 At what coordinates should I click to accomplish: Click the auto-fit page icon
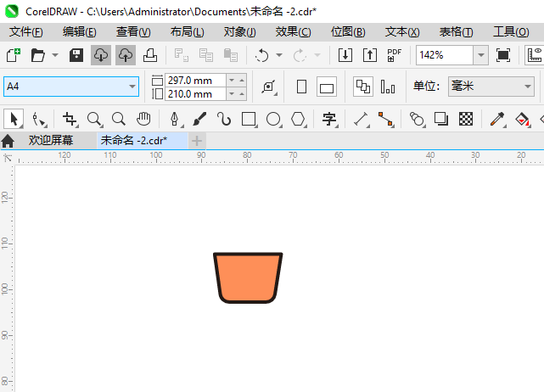coord(269,87)
